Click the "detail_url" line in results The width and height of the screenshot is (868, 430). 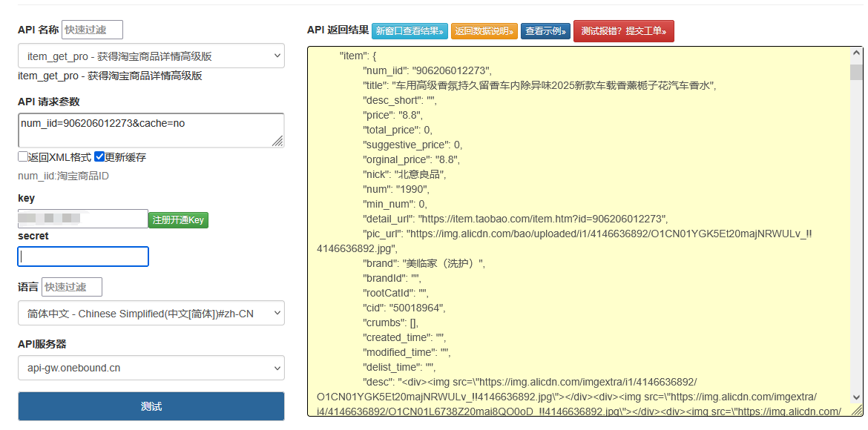coord(516,219)
